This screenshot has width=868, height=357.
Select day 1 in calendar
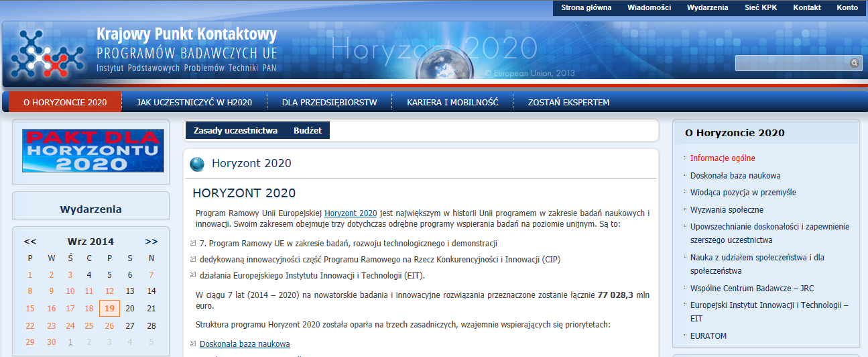[29, 274]
